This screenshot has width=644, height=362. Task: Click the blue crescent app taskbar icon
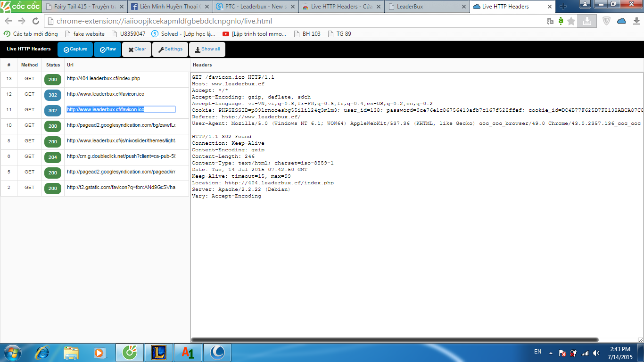(217, 353)
